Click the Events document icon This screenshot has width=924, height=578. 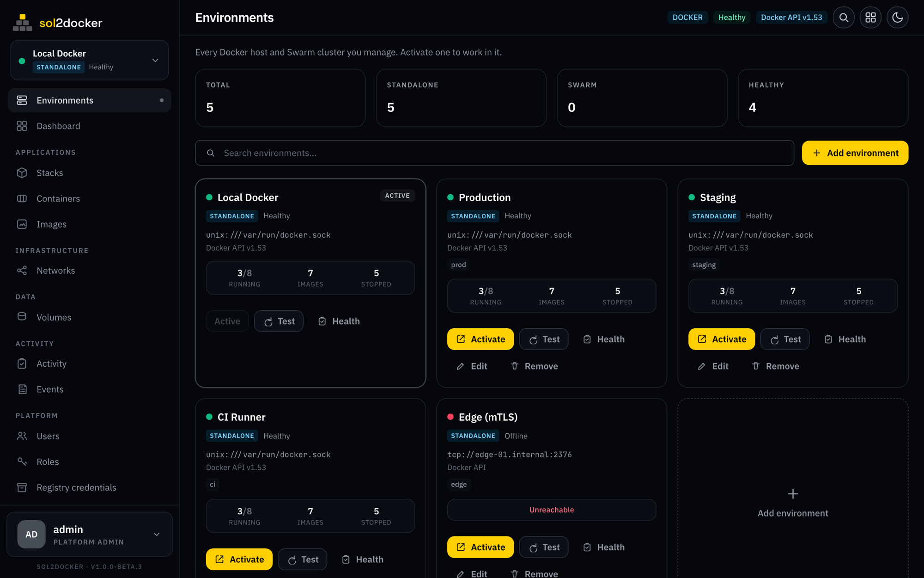pyautogui.click(x=22, y=389)
